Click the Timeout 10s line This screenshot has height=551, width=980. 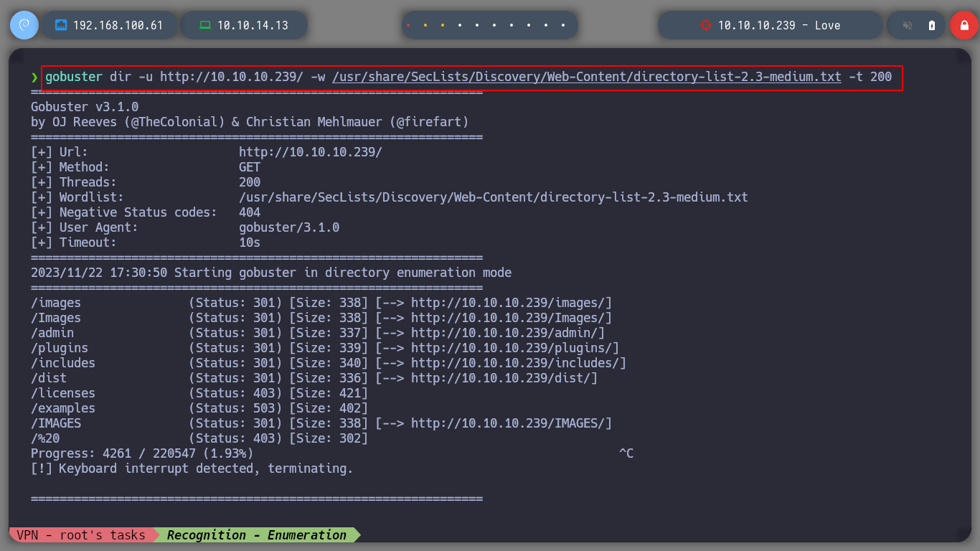click(x=146, y=242)
